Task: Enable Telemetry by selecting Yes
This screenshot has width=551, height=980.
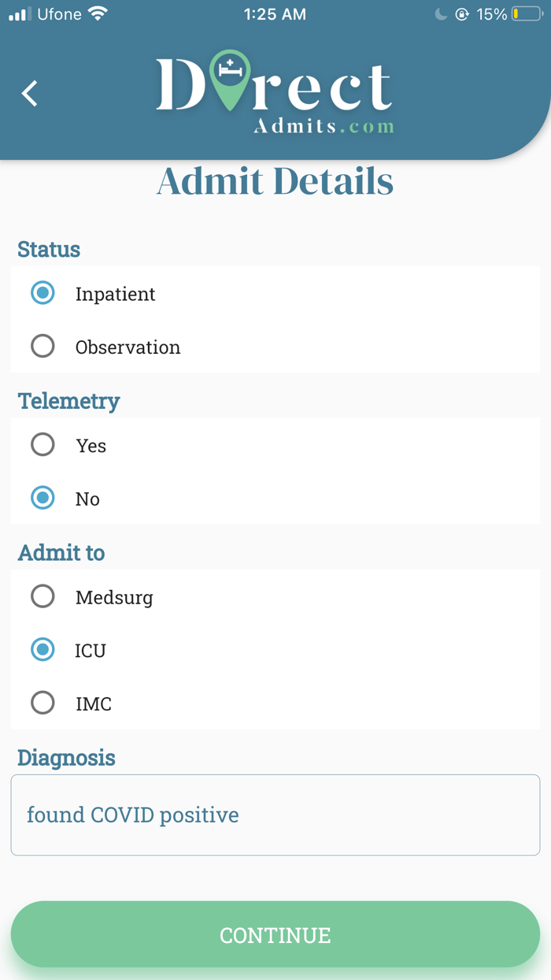Action: pos(43,444)
